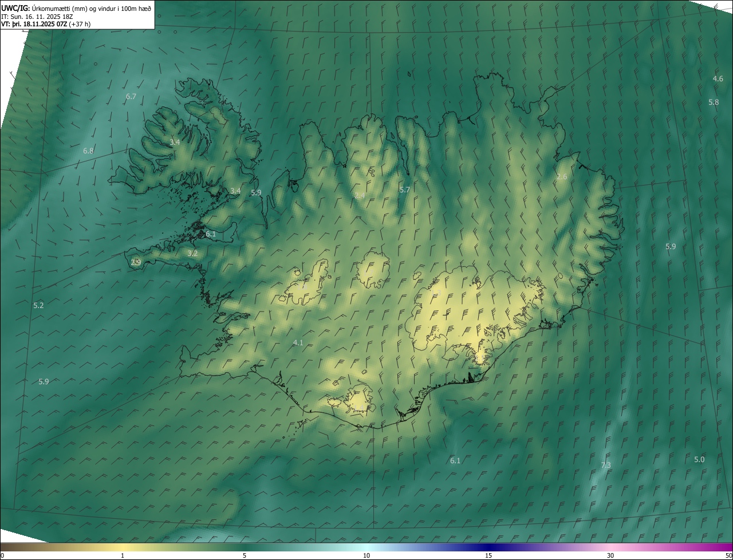Click the 5 tick on the color scale
The height and width of the screenshot is (560, 733).
tap(245, 555)
